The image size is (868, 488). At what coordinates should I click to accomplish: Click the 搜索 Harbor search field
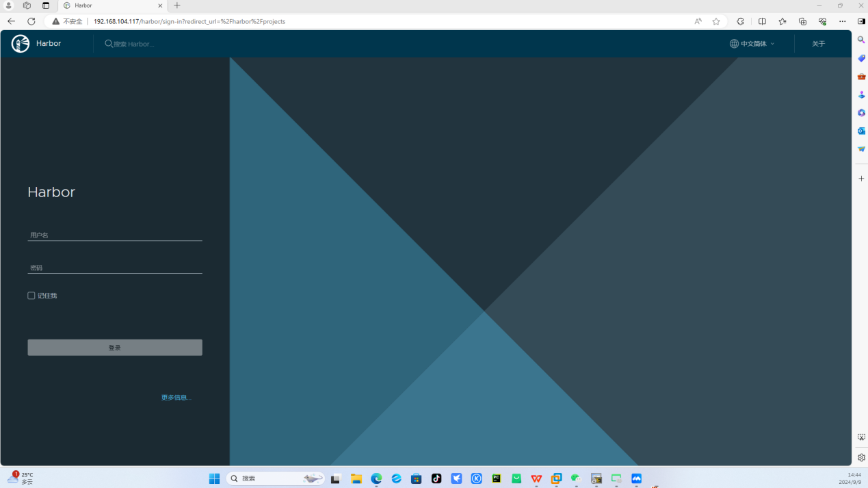[134, 44]
